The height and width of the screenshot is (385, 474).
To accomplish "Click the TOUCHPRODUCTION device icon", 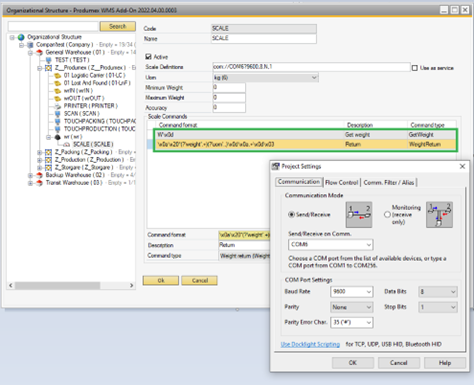I will (x=58, y=129).
